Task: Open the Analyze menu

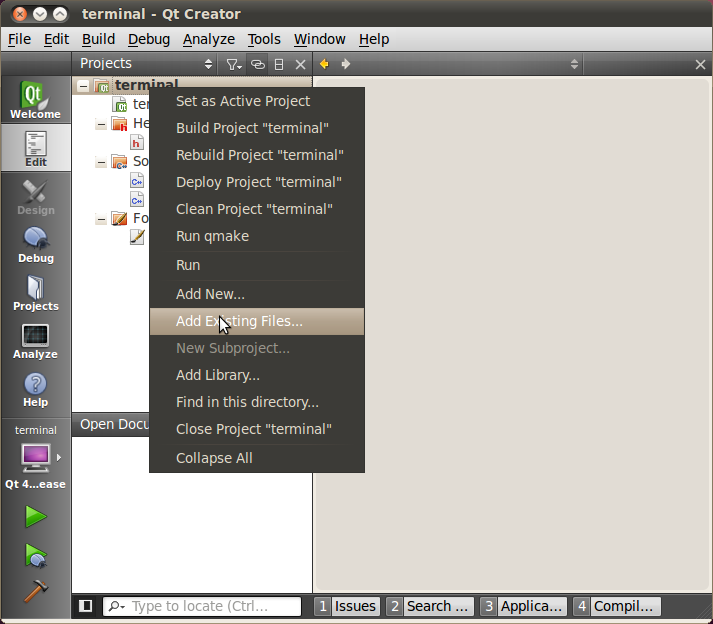Action: [209, 39]
